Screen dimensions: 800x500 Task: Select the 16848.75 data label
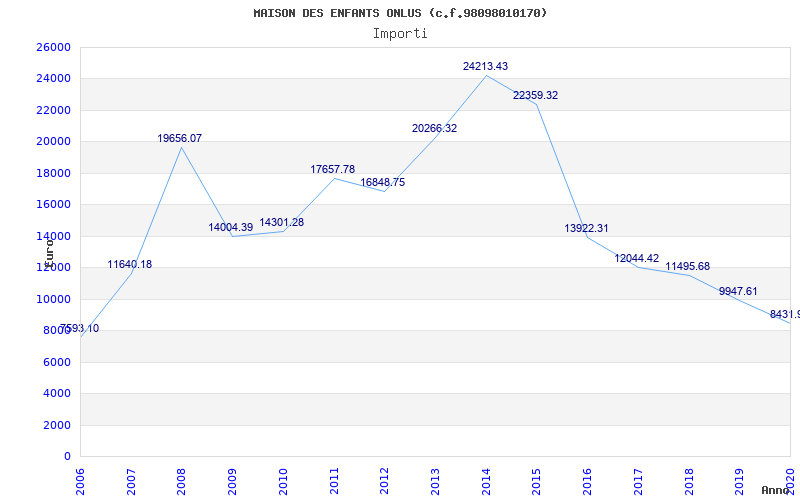(x=382, y=183)
